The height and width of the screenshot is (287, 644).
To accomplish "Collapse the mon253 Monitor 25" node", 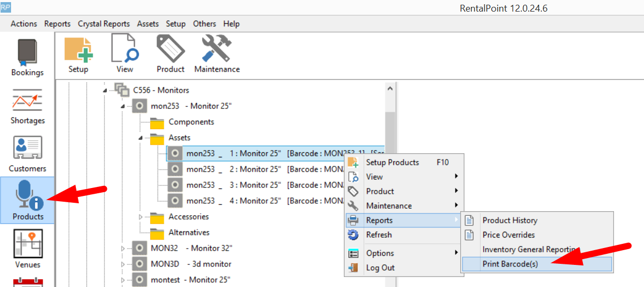I will click(x=123, y=106).
